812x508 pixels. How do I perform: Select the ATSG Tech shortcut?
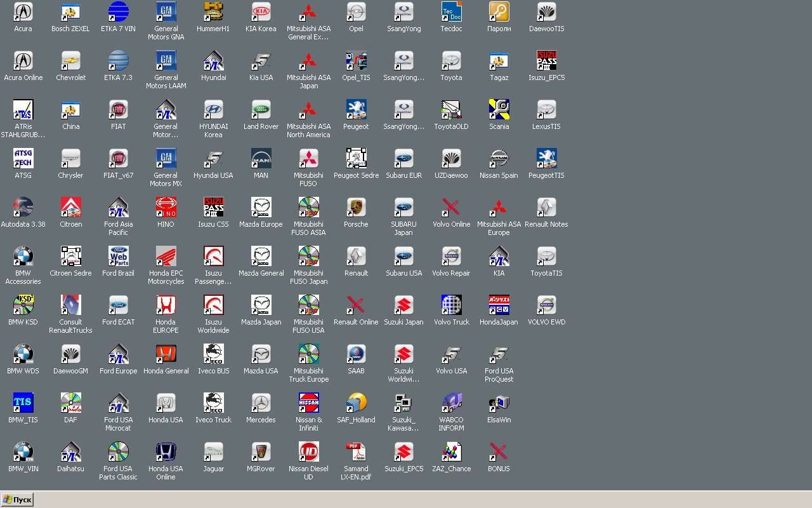click(x=23, y=158)
